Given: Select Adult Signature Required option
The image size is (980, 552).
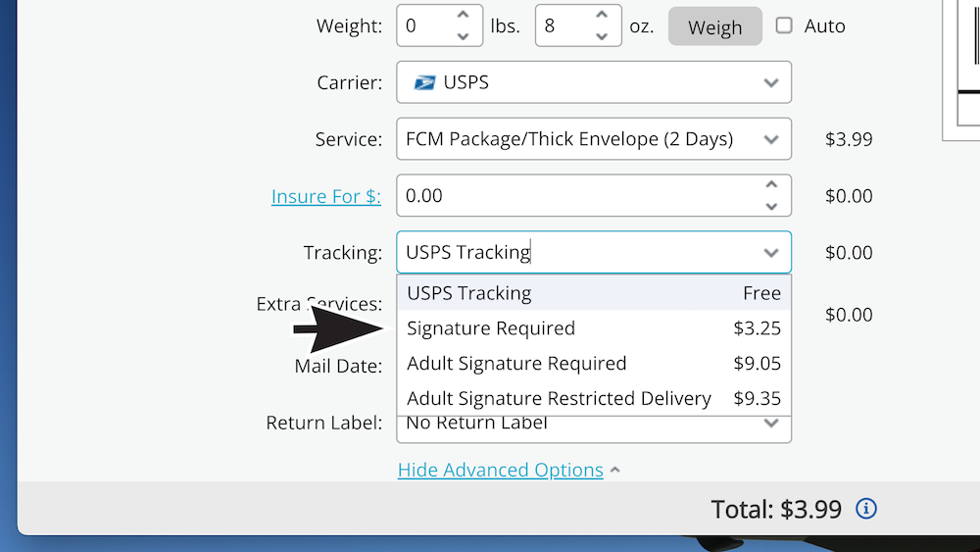Looking at the screenshot, I should 594,364.
